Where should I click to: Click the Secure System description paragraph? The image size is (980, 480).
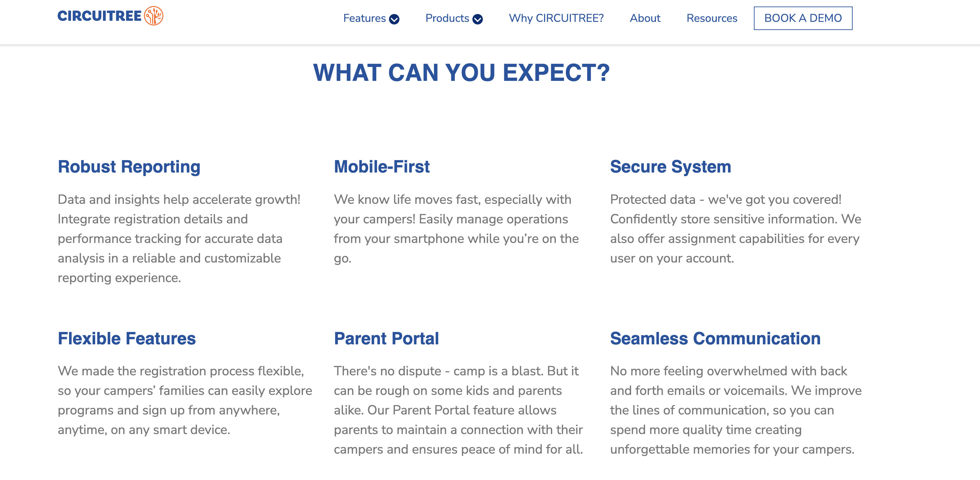point(735,229)
